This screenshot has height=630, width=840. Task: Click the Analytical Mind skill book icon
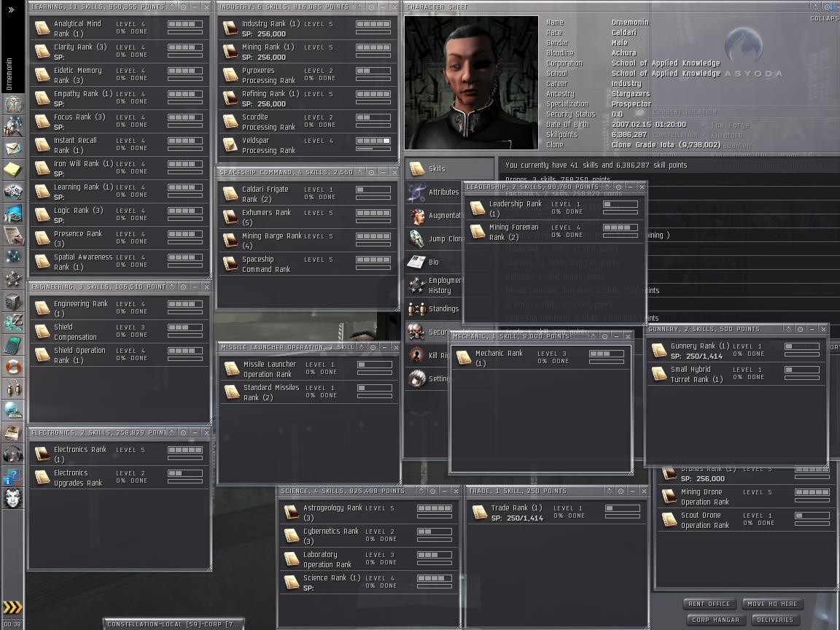pyautogui.click(x=42, y=28)
